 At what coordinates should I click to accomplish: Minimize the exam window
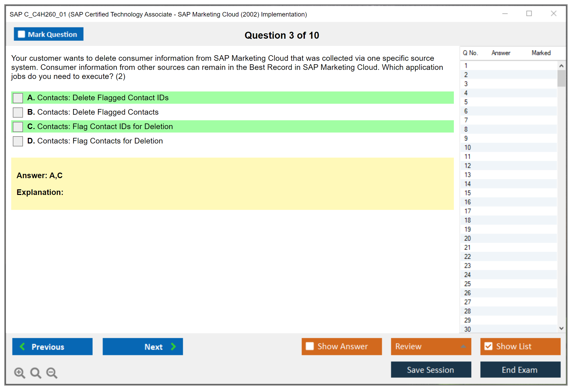click(505, 14)
